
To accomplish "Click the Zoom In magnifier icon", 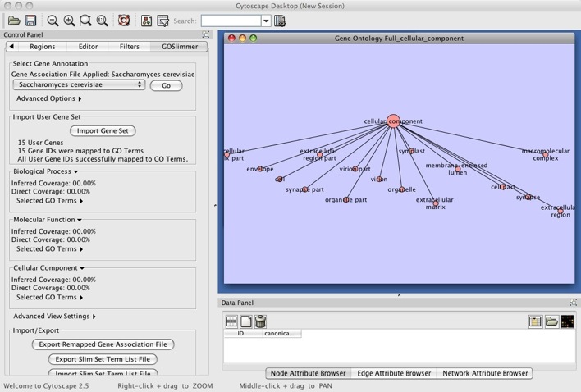I will pyautogui.click(x=69, y=20).
